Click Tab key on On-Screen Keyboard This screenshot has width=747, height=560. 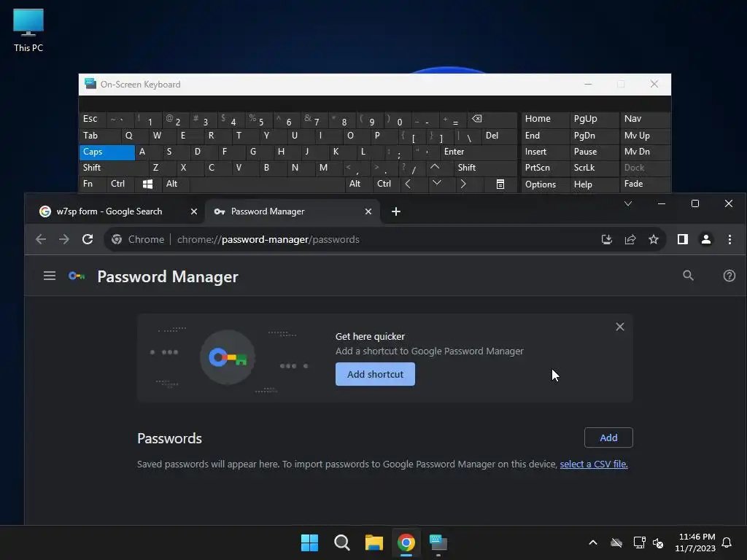pyautogui.click(x=99, y=136)
